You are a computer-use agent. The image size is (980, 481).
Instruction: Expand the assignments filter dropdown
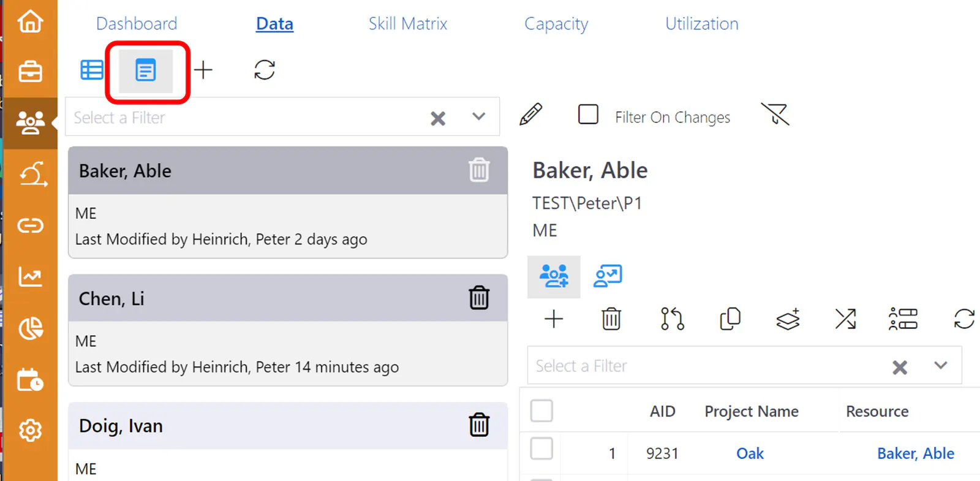[941, 365]
